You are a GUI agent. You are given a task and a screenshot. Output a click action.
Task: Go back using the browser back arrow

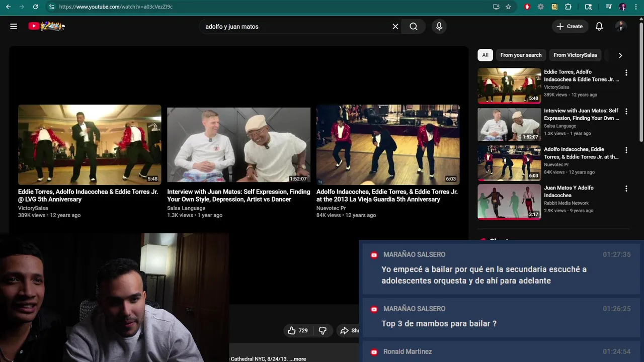pyautogui.click(x=8, y=7)
